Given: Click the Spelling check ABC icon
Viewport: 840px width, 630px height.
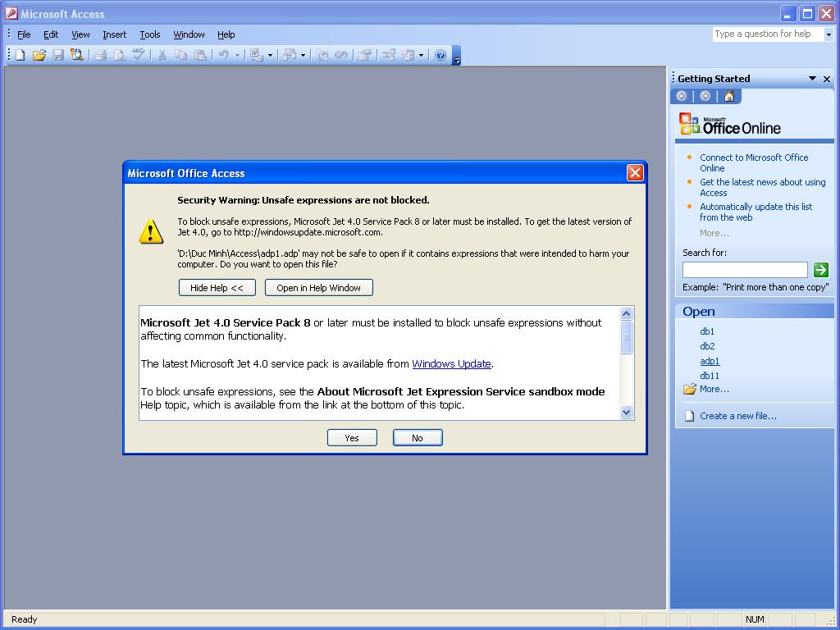Looking at the screenshot, I should (x=138, y=55).
